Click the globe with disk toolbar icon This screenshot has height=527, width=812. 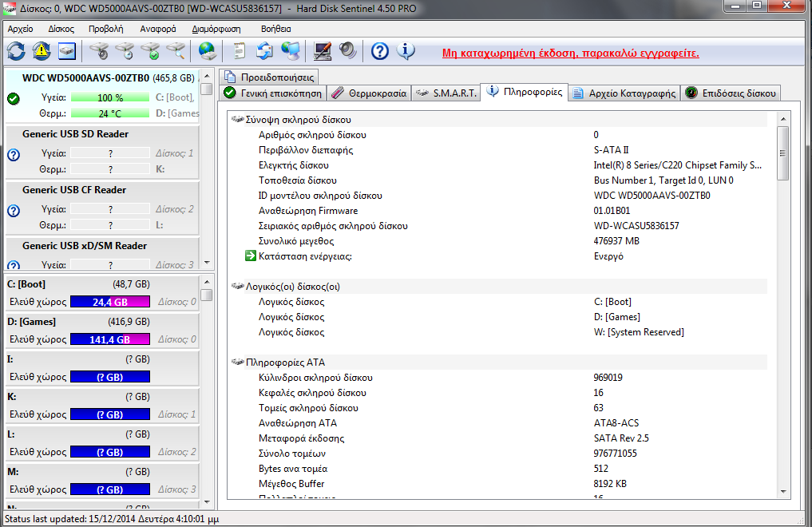208,51
